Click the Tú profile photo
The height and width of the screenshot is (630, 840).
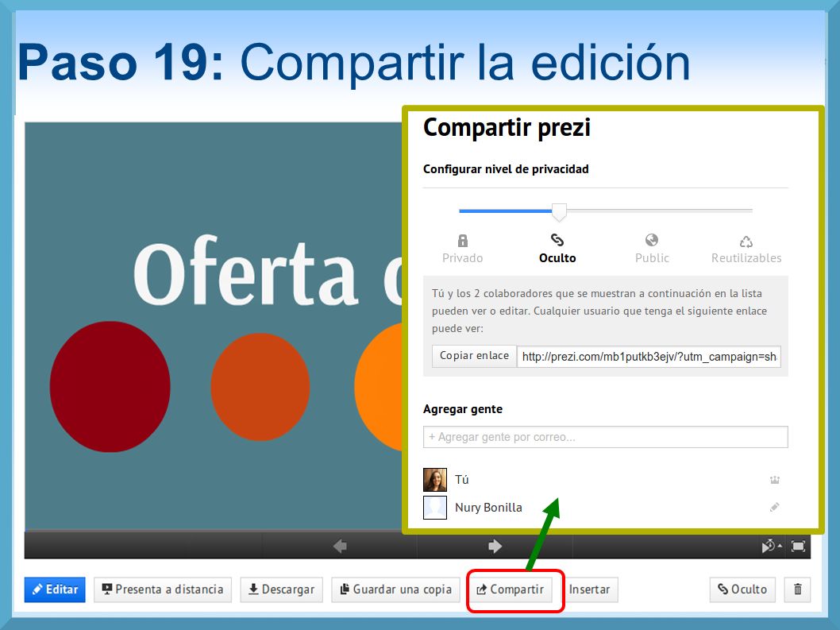pyautogui.click(x=435, y=480)
